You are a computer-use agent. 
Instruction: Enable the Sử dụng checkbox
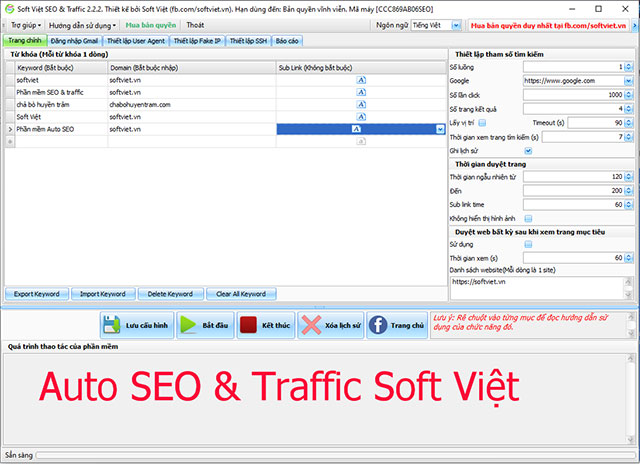tap(528, 244)
